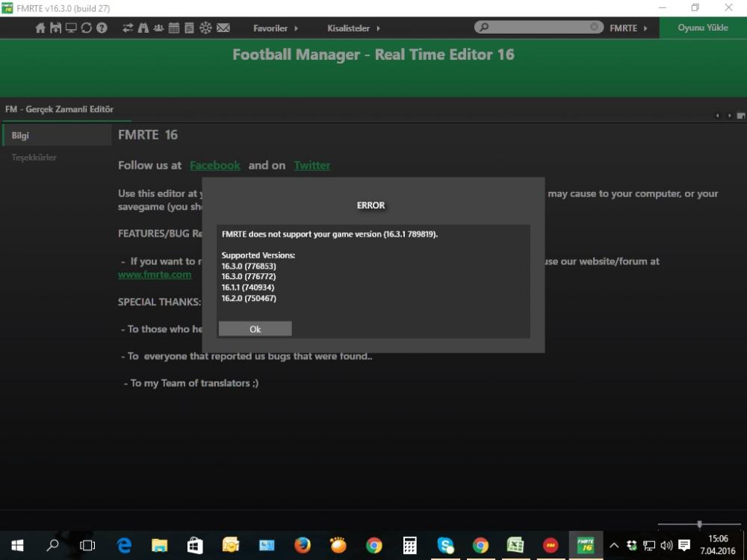The image size is (747, 560).
Task: Select Teşekkürler in the sidebar
Action: 34,157
